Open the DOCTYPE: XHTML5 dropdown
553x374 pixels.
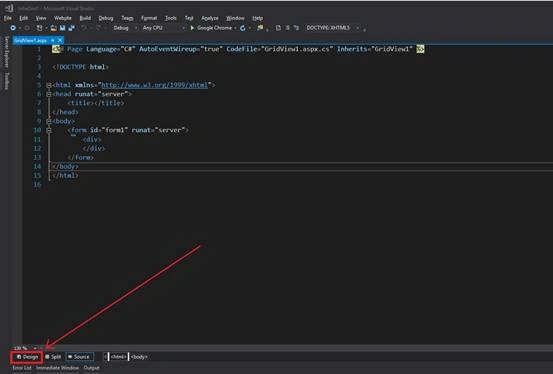pos(333,28)
